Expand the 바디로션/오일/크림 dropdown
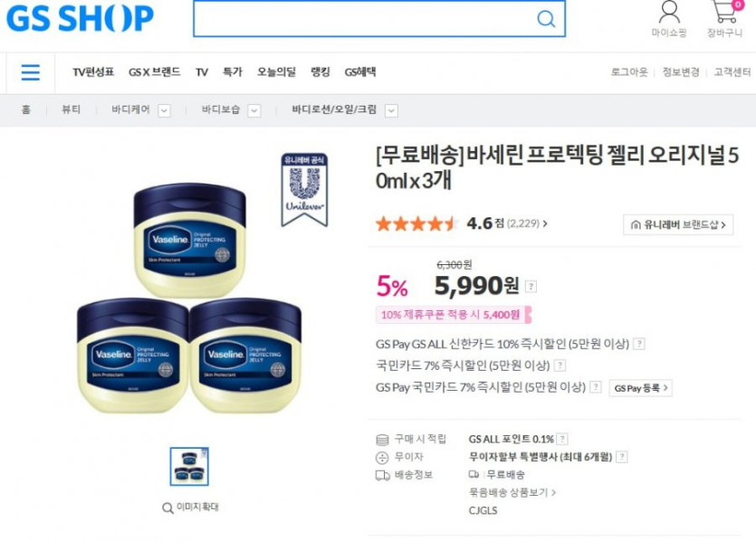Image resolution: width=756 pixels, height=541 pixels. 391,110
